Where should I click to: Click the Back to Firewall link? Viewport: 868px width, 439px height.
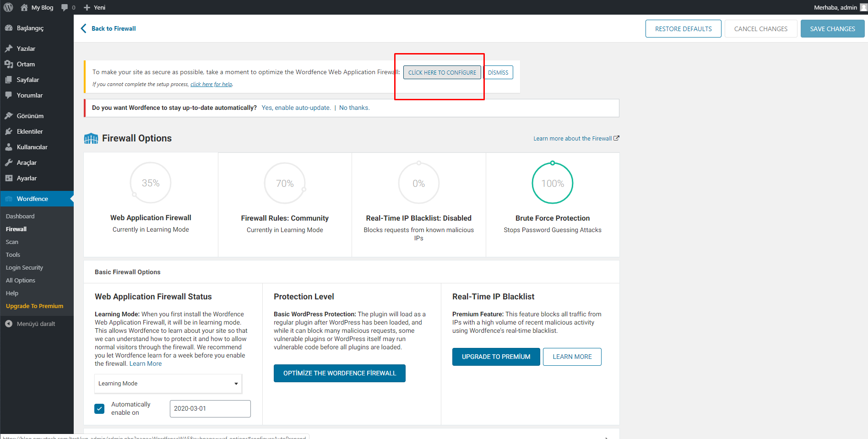click(x=114, y=28)
